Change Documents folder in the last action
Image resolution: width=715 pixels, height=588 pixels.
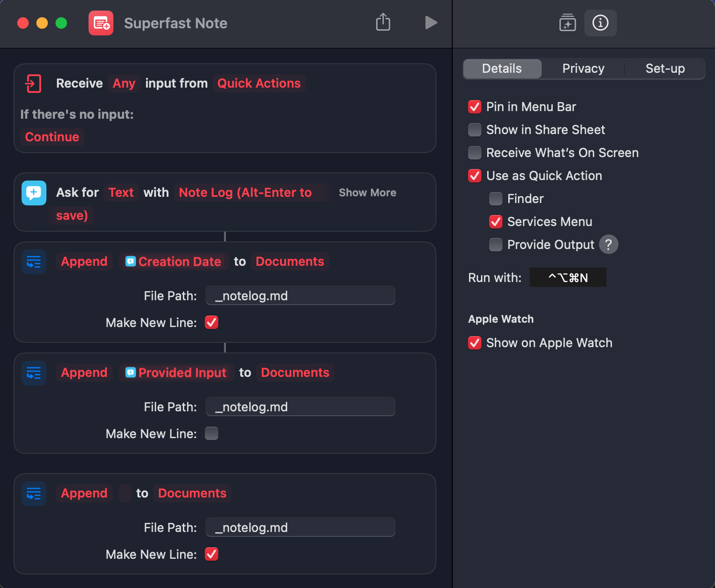click(x=192, y=493)
